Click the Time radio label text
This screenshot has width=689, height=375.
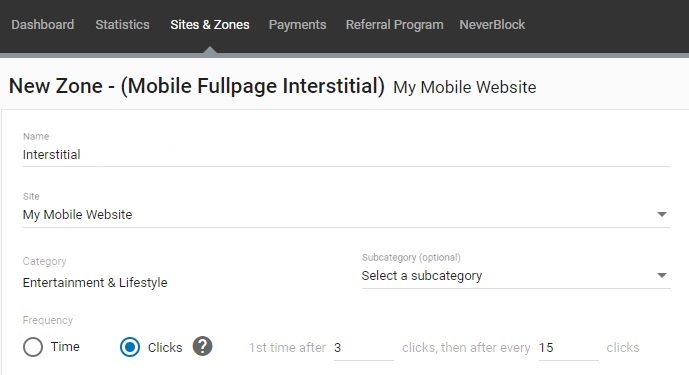coord(65,346)
